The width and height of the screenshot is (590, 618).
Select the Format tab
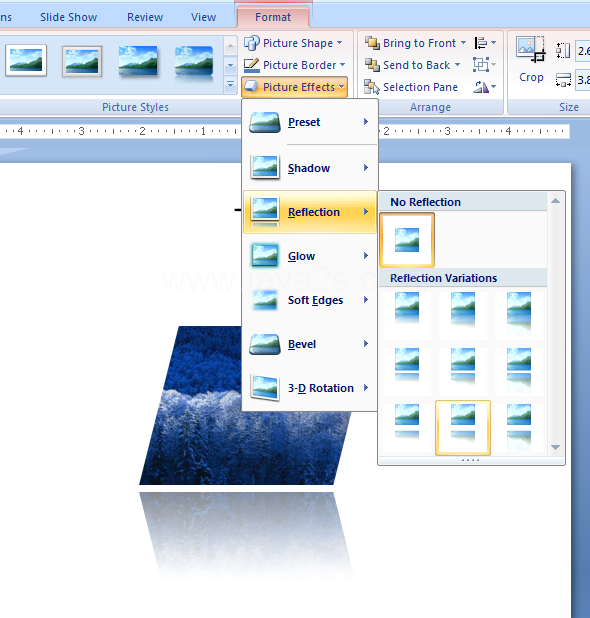273,17
